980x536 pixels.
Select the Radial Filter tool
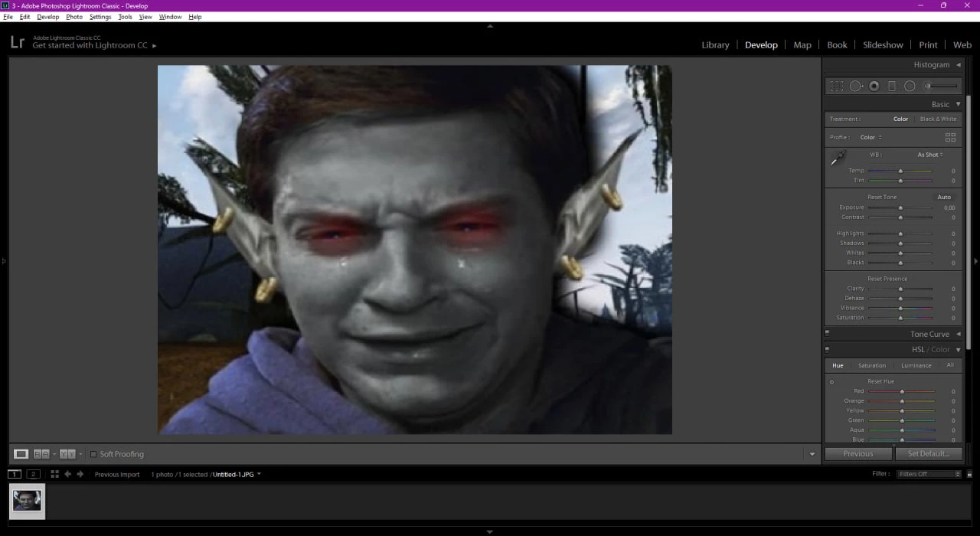click(x=910, y=87)
